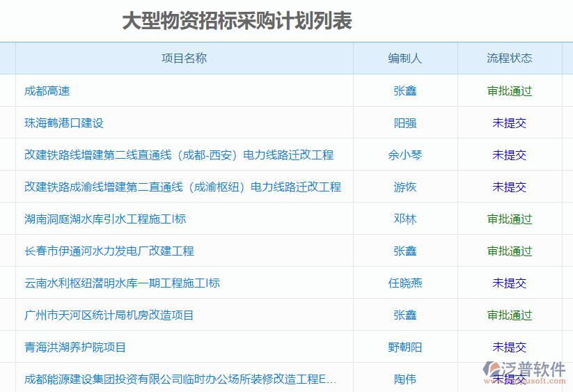Click author 任晓燕 in the list
This screenshot has height=392, width=573.
pyautogui.click(x=405, y=283)
